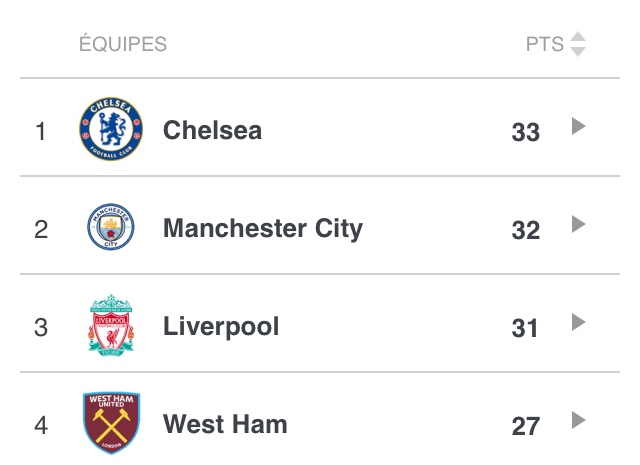Sort ascending with PTS up arrow
Screen dimensions: 640x465
(578, 38)
